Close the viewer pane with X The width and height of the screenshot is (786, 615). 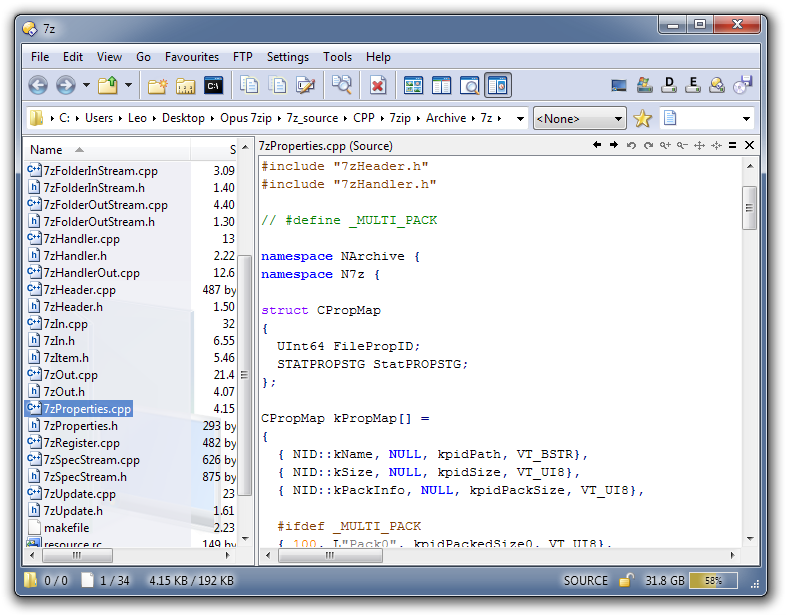tap(749, 145)
